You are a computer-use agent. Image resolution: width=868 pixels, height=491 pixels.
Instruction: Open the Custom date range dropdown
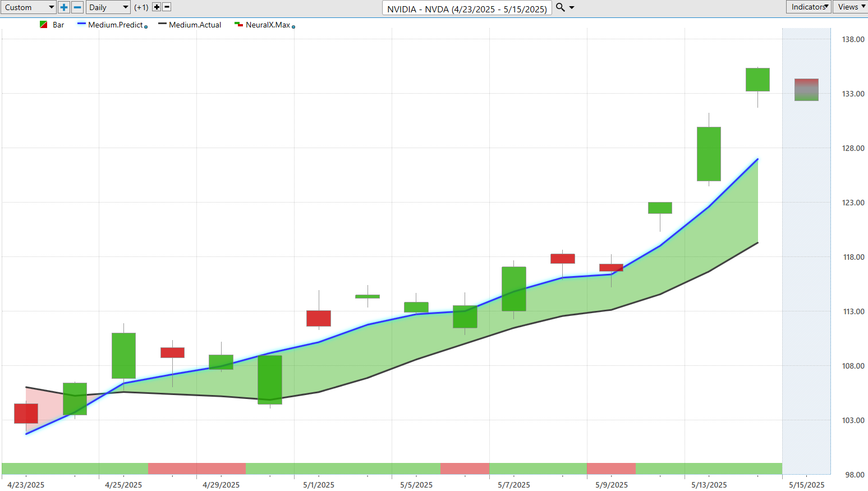coord(28,7)
